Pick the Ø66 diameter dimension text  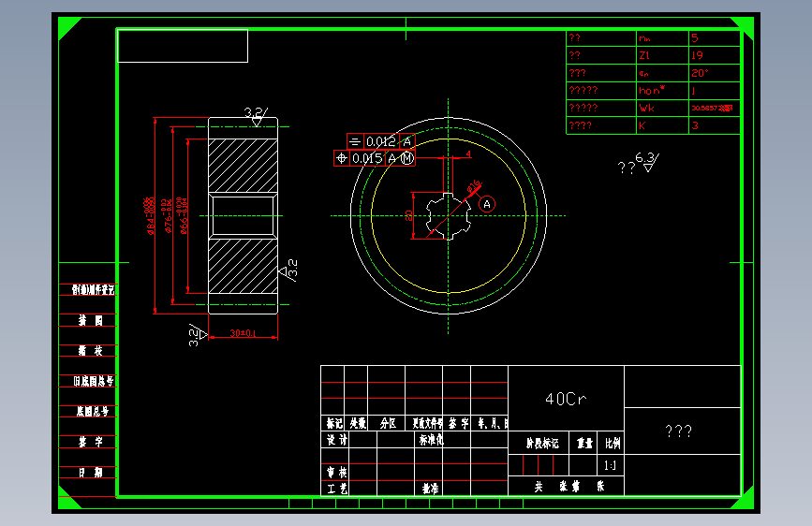coord(183,215)
